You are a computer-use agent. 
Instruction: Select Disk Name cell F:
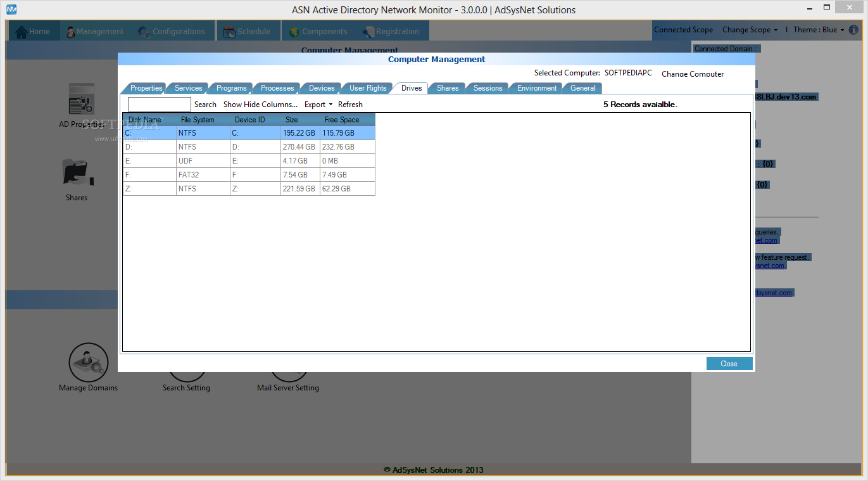click(149, 175)
